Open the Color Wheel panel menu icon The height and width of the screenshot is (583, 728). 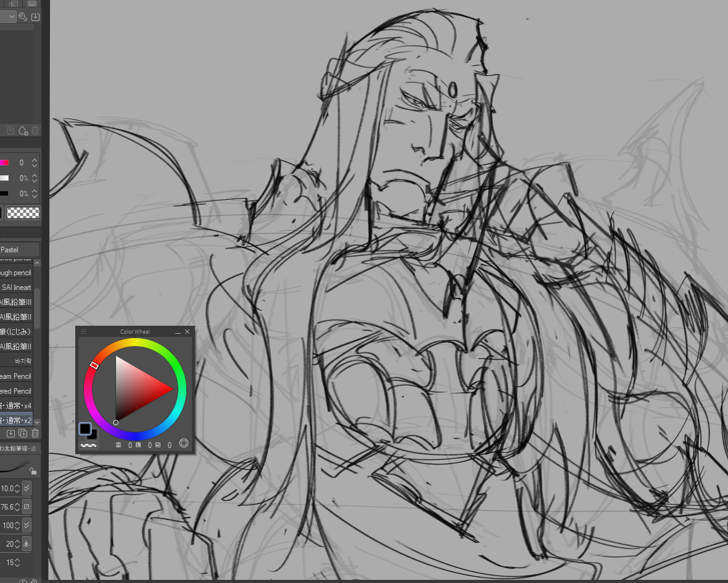click(x=83, y=332)
